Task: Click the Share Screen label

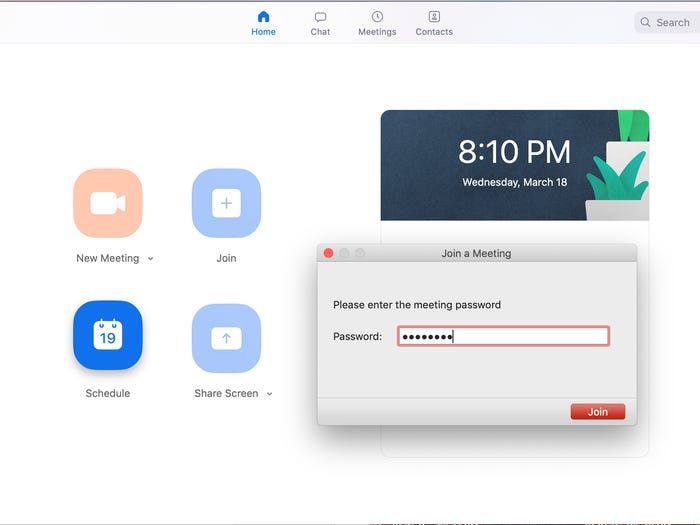Action: 226,393
